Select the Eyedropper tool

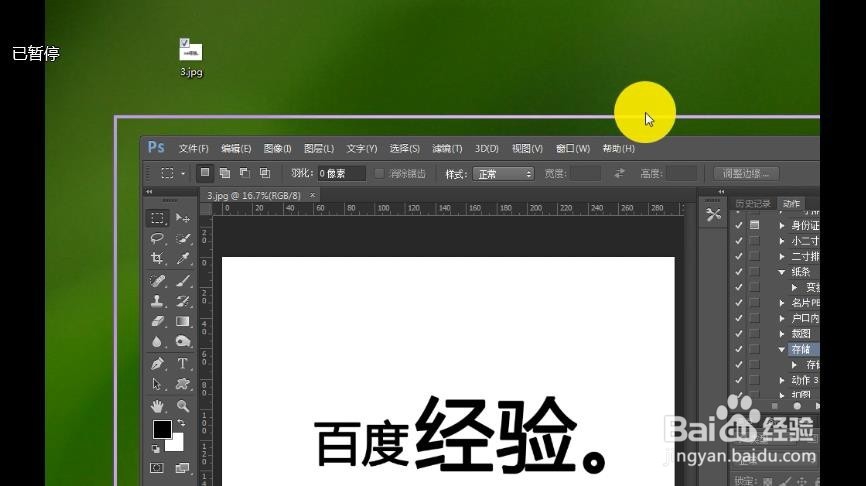click(x=182, y=258)
